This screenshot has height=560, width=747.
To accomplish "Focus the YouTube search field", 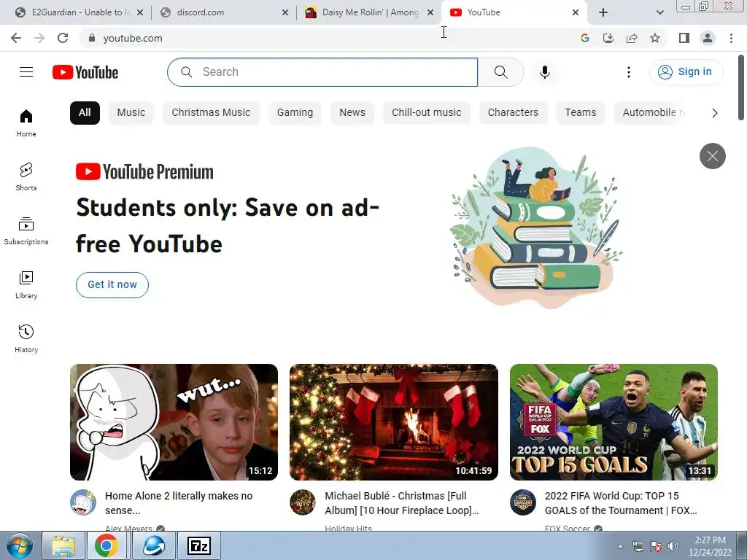I will click(x=322, y=72).
